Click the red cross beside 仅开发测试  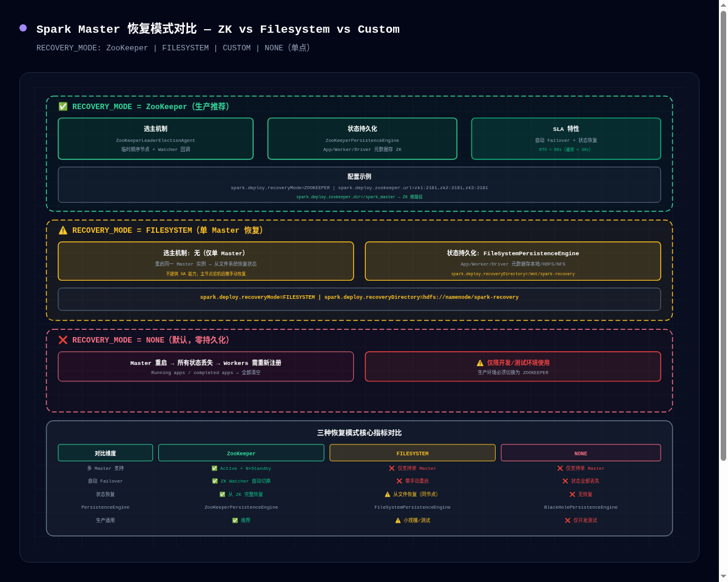[x=568, y=521]
